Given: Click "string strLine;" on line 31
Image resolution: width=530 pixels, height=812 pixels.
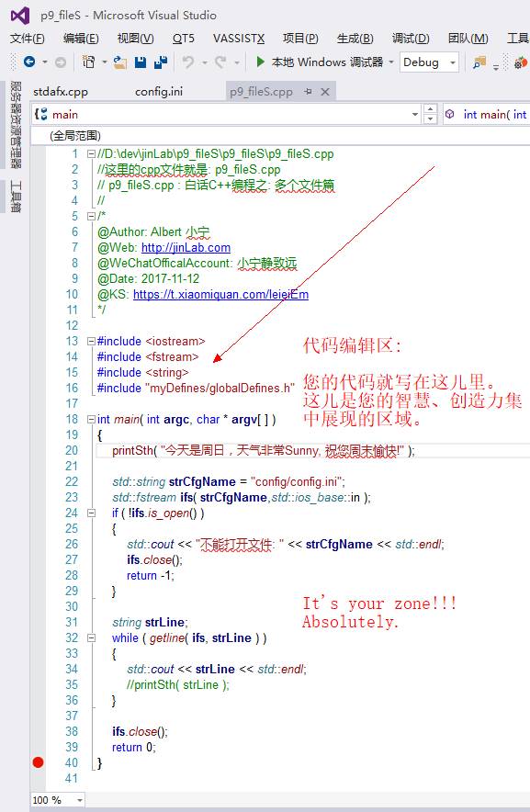Looking at the screenshot, I should click(x=151, y=623).
